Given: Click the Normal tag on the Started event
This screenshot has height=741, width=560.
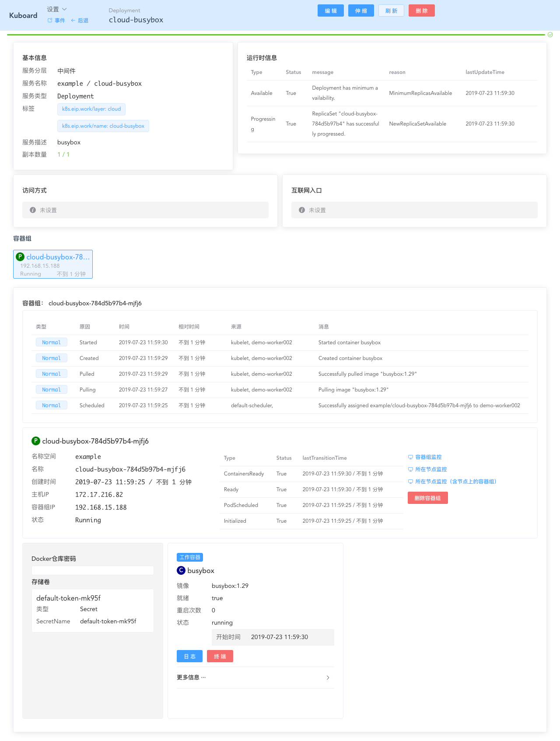Looking at the screenshot, I should tap(52, 343).
